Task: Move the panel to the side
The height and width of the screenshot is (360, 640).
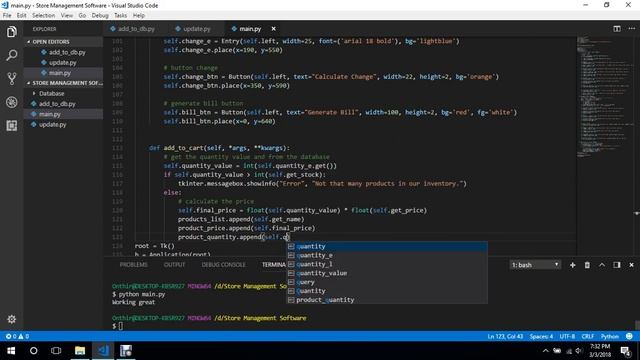Action: click(617, 265)
